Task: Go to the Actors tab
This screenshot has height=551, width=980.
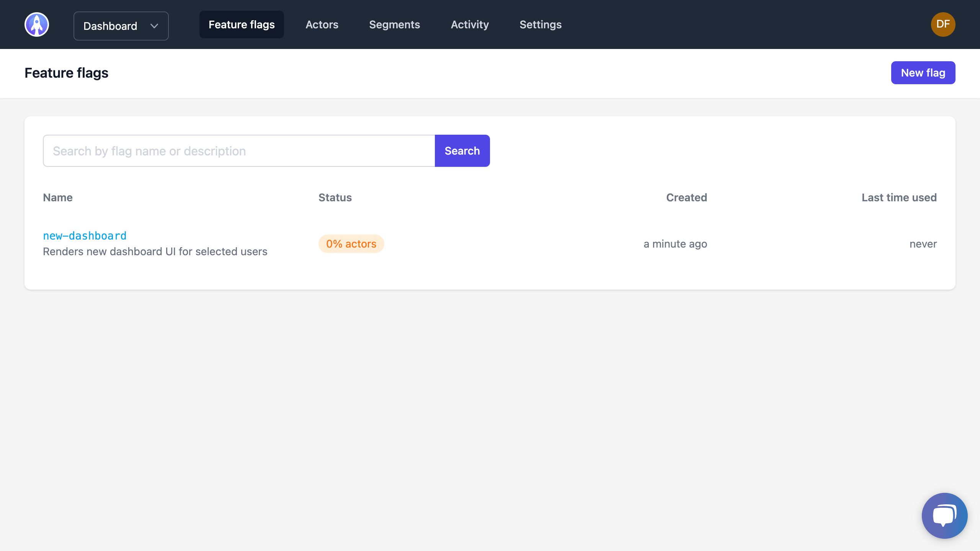Action: (322, 24)
